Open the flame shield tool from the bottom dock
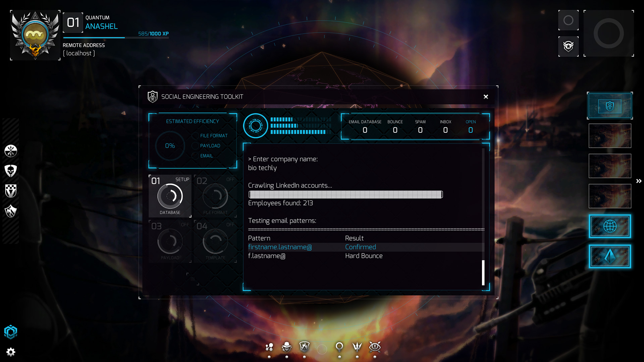 (305, 348)
